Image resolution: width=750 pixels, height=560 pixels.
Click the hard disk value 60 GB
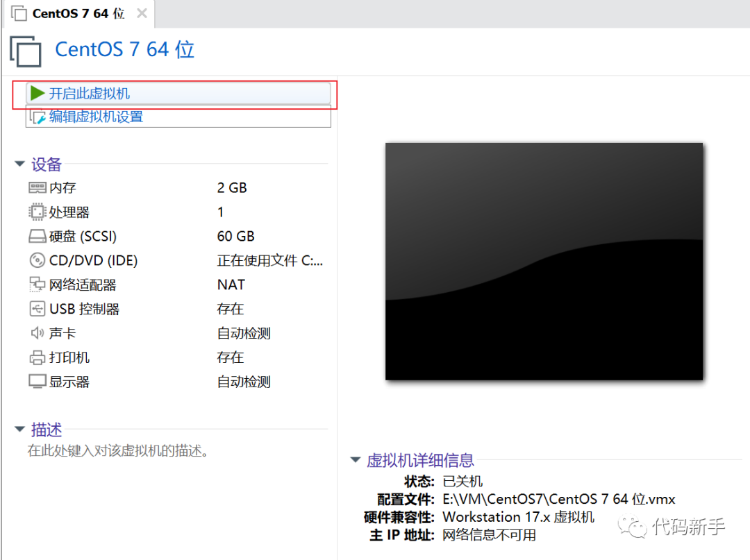click(x=236, y=237)
